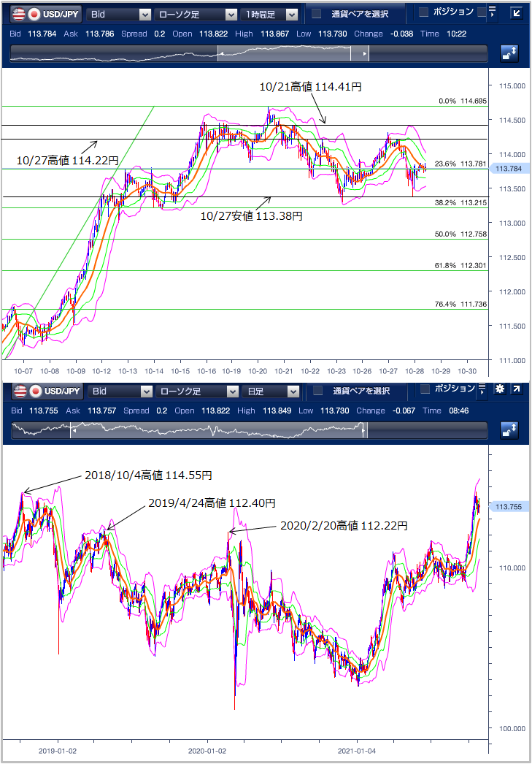The image size is (532, 764).
Task: Click USD/JPY pair button in daily chart
Action: (47, 391)
